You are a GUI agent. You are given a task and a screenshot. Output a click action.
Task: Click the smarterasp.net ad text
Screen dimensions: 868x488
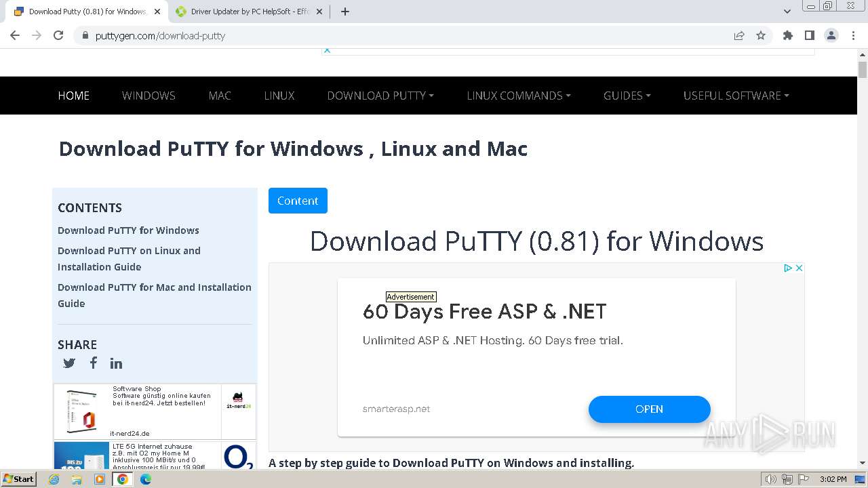tap(396, 409)
